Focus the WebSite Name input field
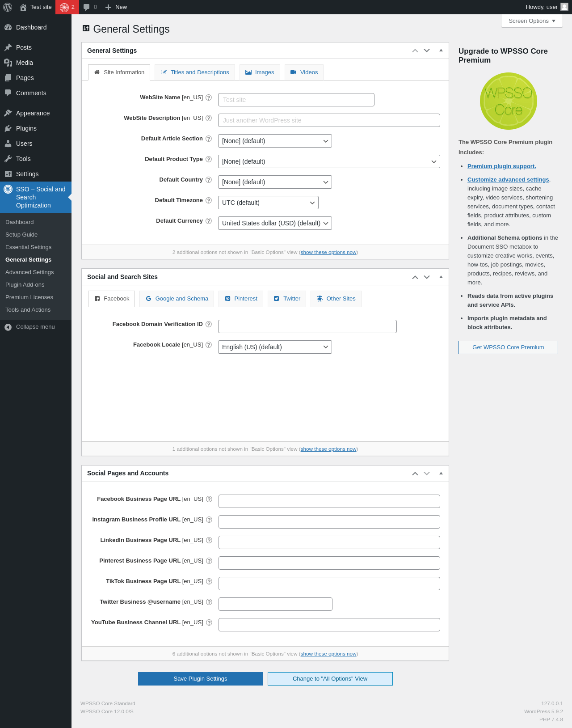 (x=296, y=100)
